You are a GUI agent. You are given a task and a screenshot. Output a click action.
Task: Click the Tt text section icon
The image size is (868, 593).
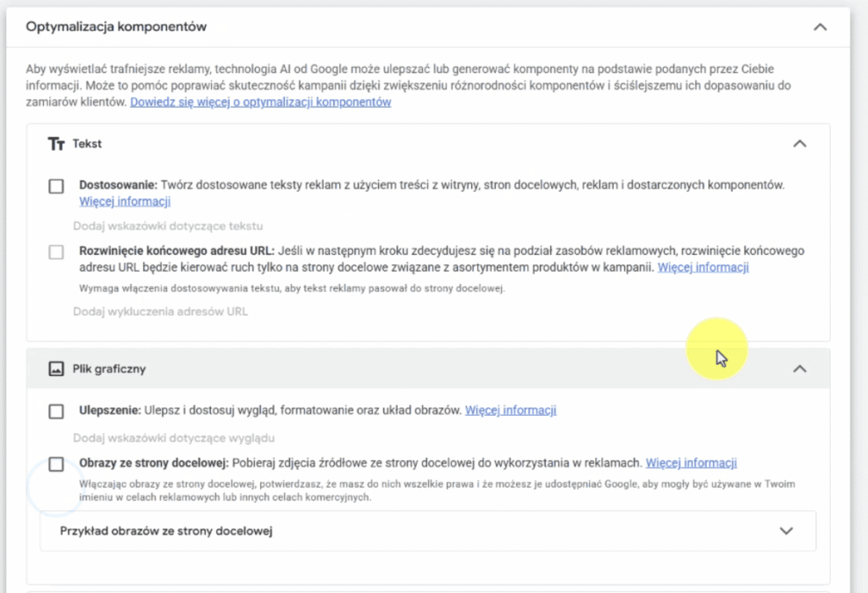(55, 143)
